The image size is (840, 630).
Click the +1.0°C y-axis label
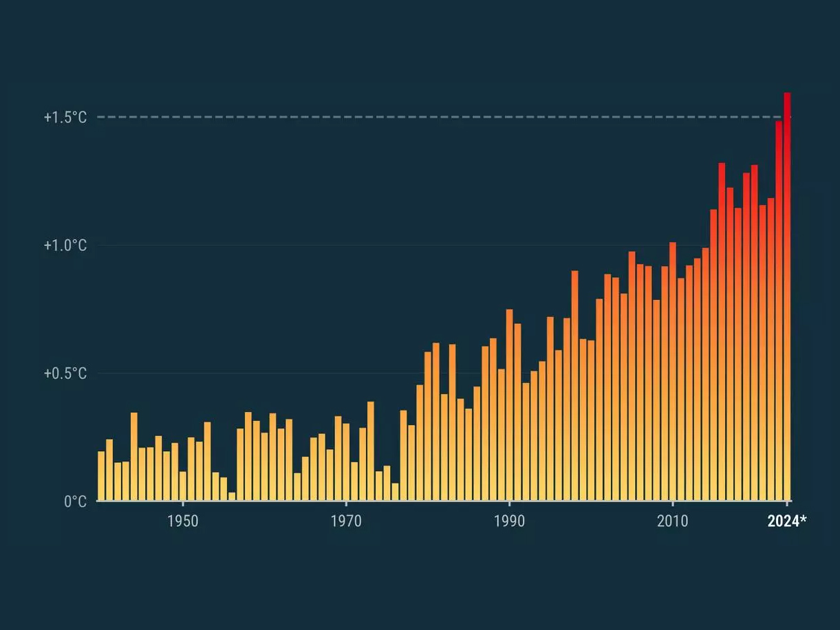click(x=65, y=246)
